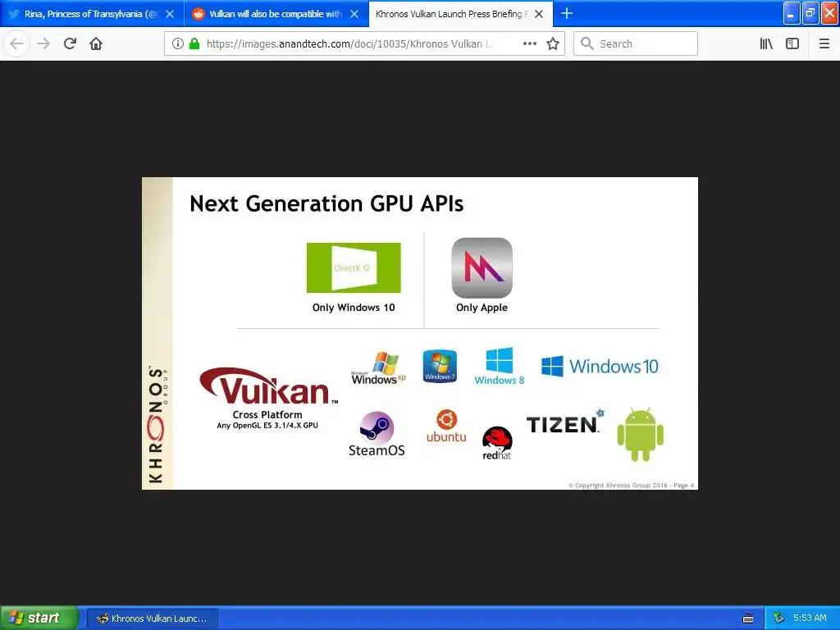
Task: Show site information icon in address bar
Action: [178, 43]
